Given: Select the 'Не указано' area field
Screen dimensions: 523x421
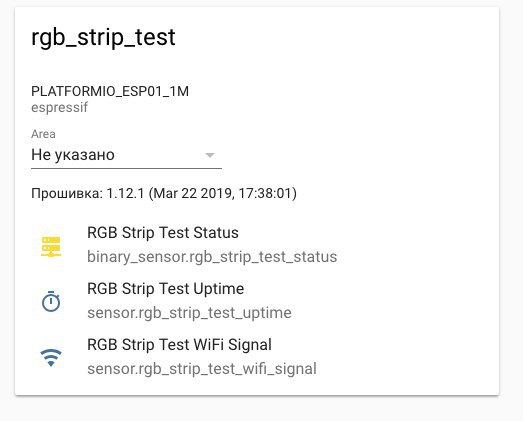Looking at the screenshot, I should 126,155.
